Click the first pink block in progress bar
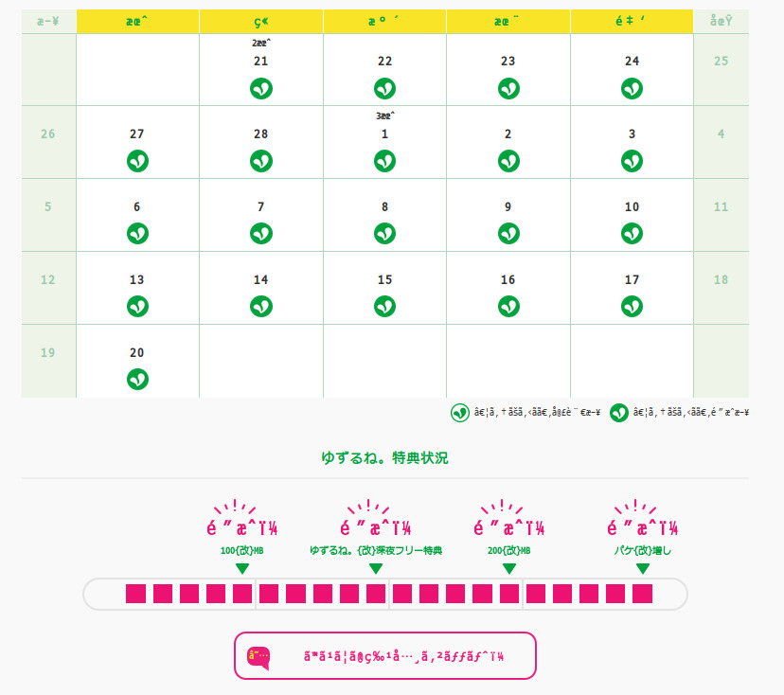Image resolution: width=784 pixels, height=695 pixels. 135,594
